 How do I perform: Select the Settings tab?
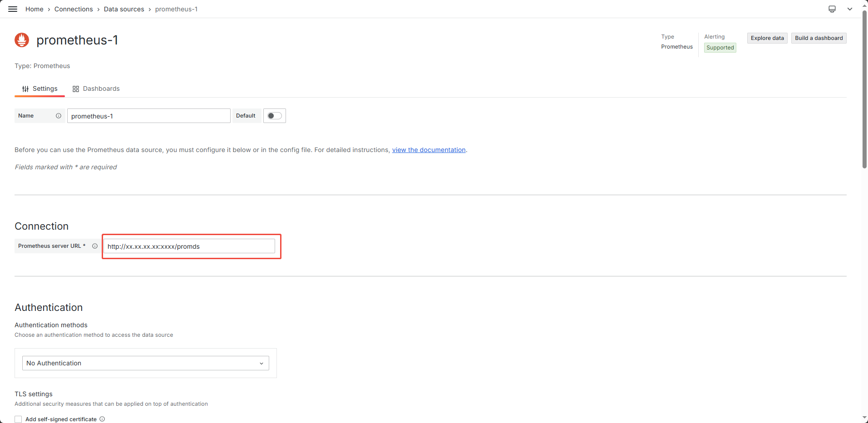click(x=40, y=89)
